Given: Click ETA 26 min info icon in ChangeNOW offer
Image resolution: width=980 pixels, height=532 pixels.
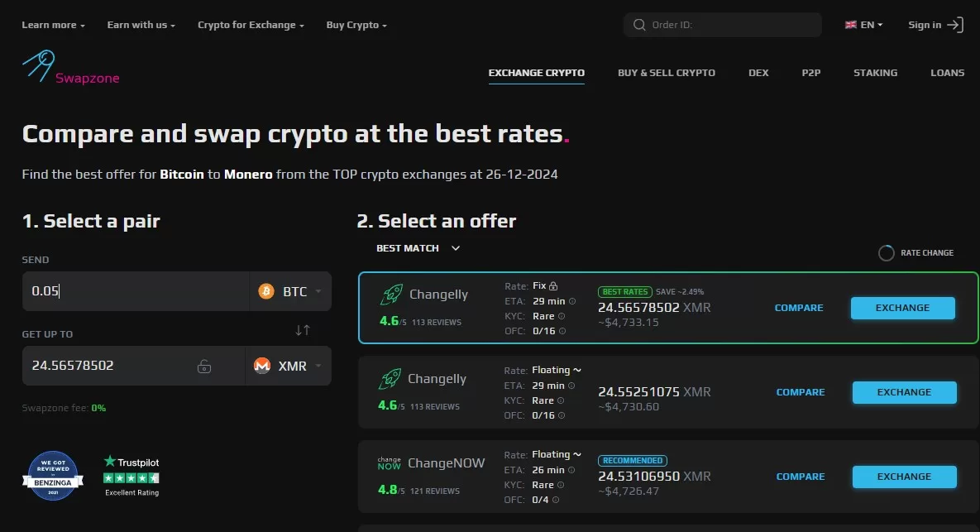Looking at the screenshot, I should 571,470.
